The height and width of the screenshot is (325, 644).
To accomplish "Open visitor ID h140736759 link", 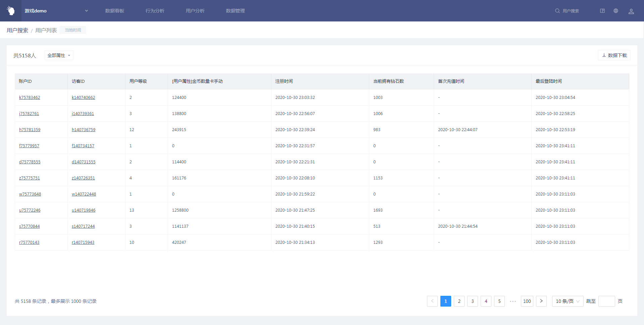I will pyautogui.click(x=84, y=130).
